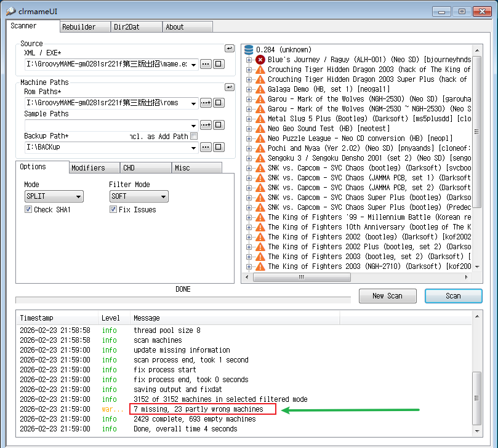This screenshot has width=498, height=448.
Task: Click the warning icon beside Galaga Demo
Action: point(260,89)
